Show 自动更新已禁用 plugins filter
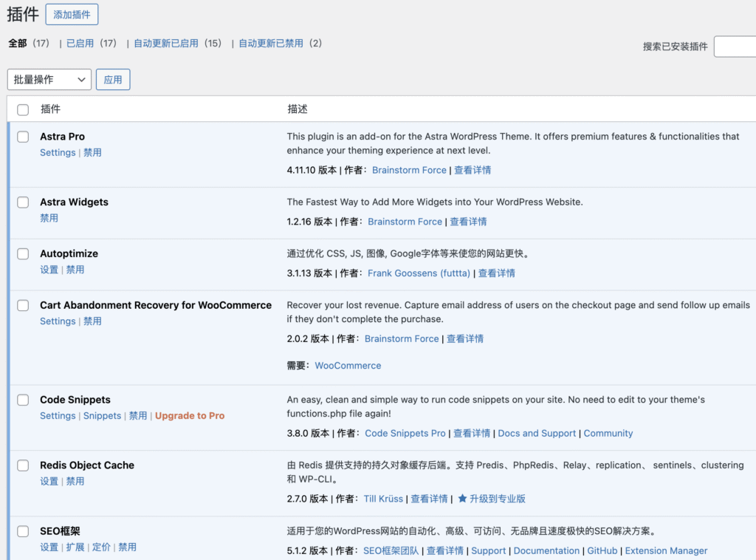756x560 pixels. point(270,44)
